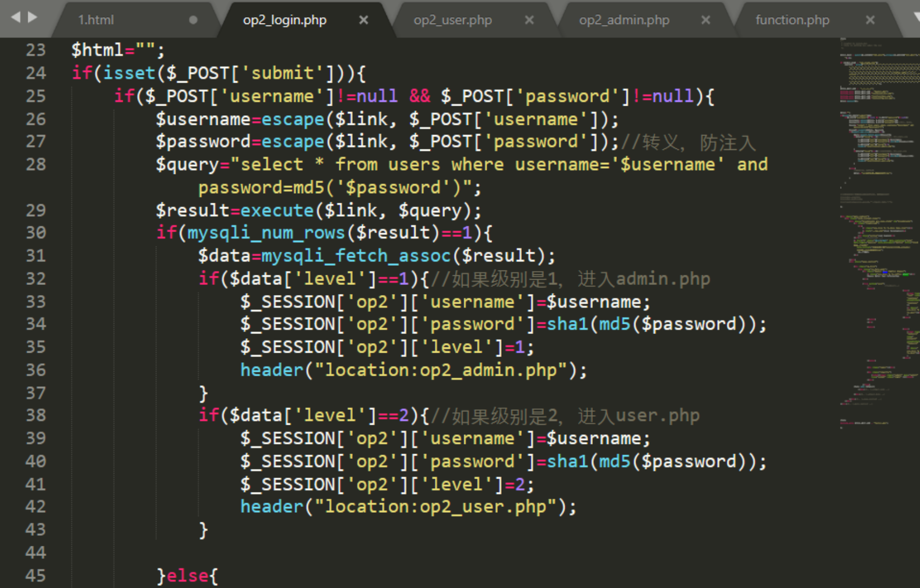Click the isset function call

(x=129, y=73)
